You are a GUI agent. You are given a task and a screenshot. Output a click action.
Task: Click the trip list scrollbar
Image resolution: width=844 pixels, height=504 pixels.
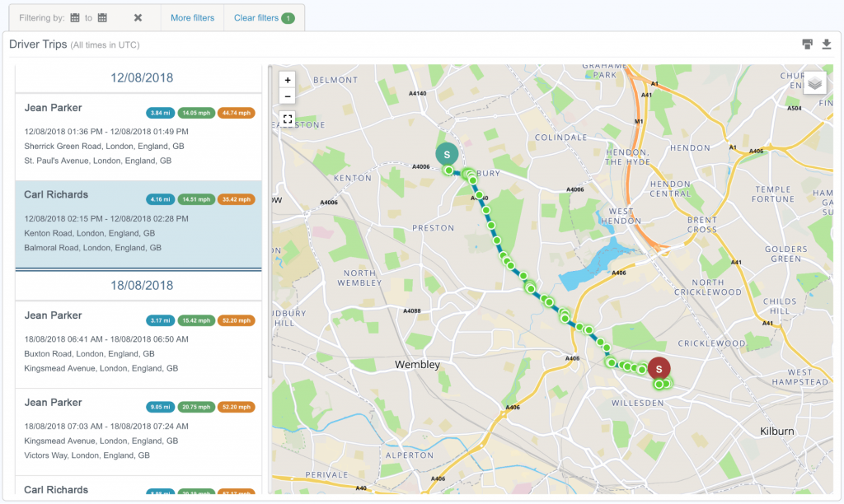coord(270,222)
